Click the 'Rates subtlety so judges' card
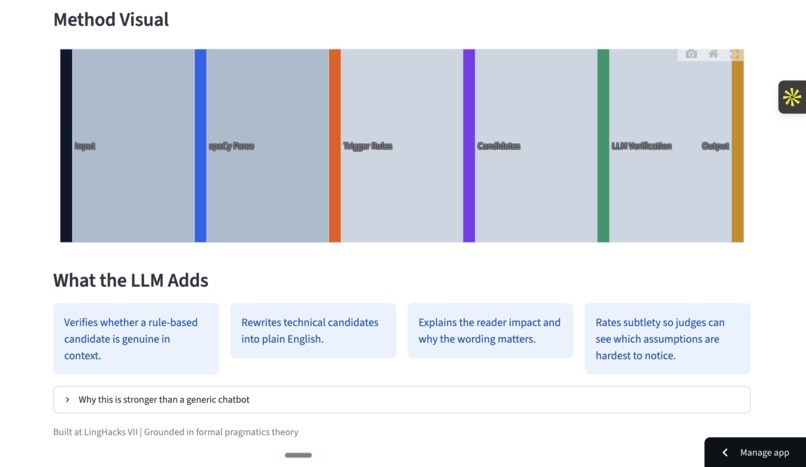 click(x=667, y=339)
